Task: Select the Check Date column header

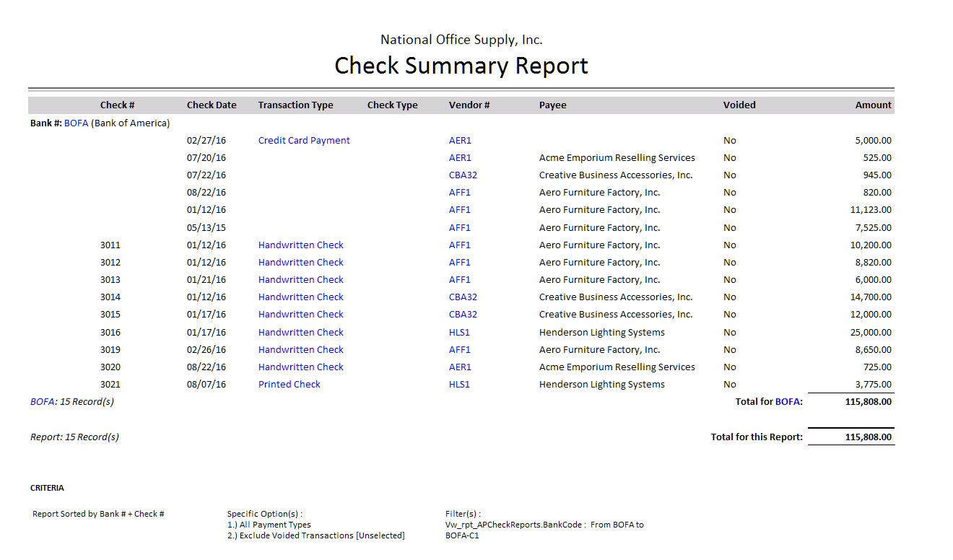Action: (x=212, y=105)
